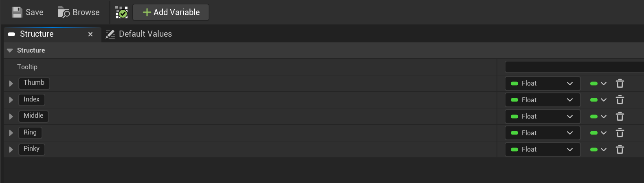This screenshot has height=183, width=644.
Task: Delete the Index variable with trash icon
Action: coord(620,100)
